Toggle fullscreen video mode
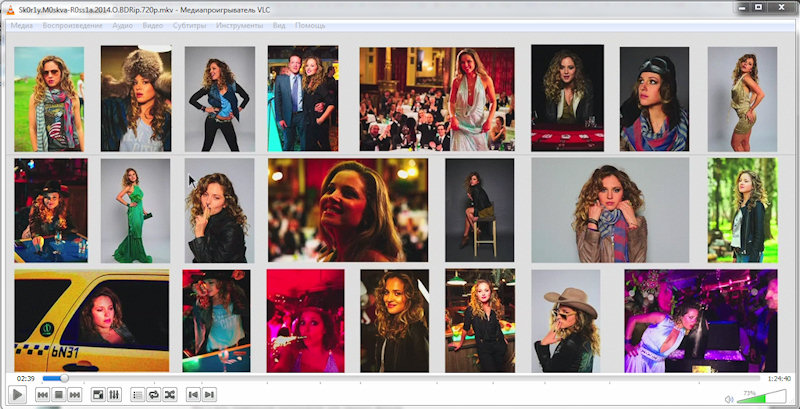 (x=98, y=395)
